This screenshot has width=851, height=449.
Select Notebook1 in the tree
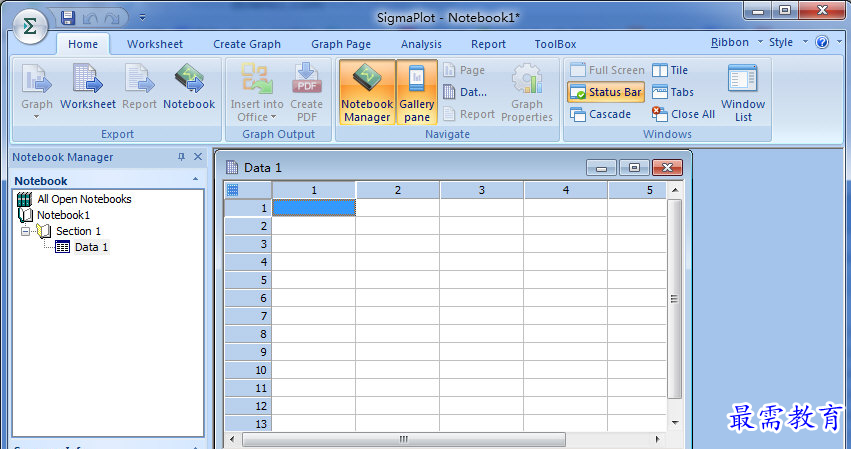[54, 215]
